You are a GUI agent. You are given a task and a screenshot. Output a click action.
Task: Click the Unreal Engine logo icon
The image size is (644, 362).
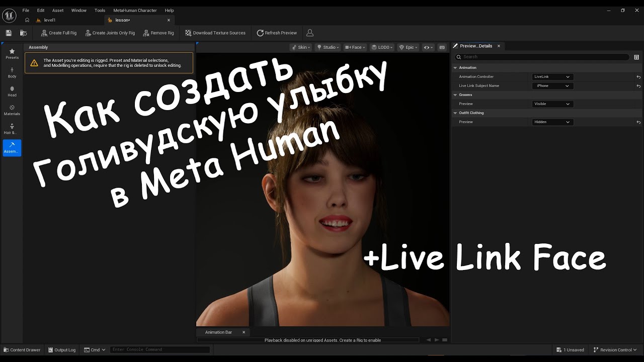click(x=9, y=16)
